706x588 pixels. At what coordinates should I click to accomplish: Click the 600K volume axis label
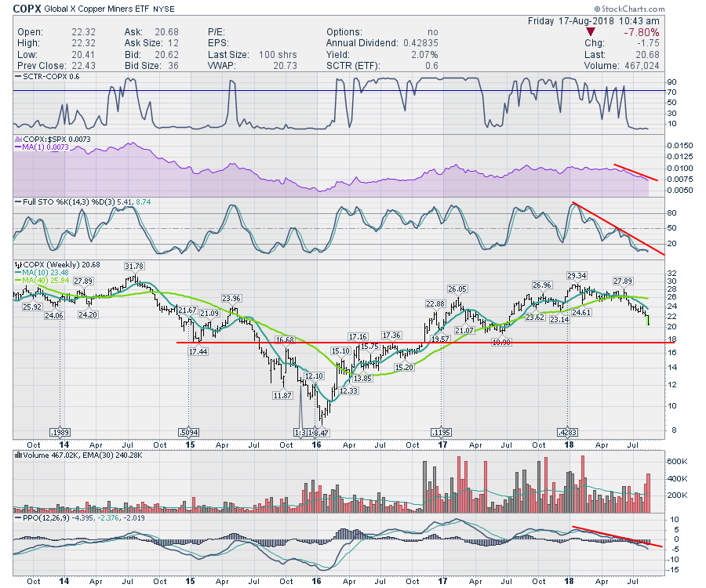[677, 462]
